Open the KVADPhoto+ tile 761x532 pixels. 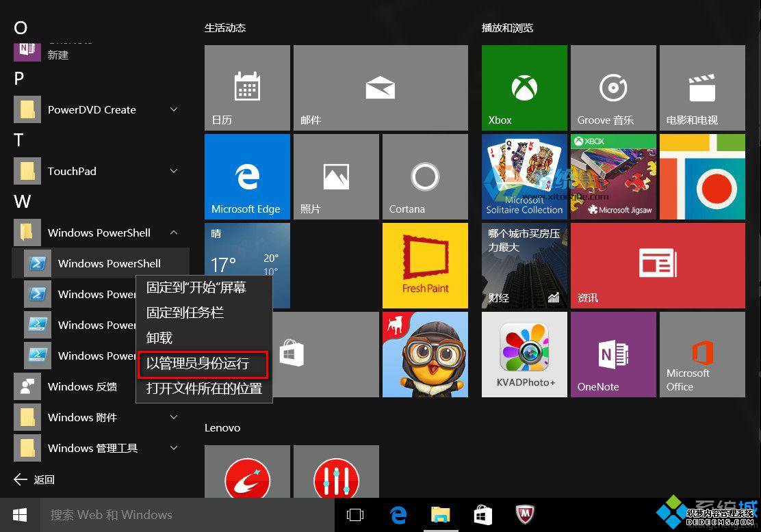[x=524, y=354]
